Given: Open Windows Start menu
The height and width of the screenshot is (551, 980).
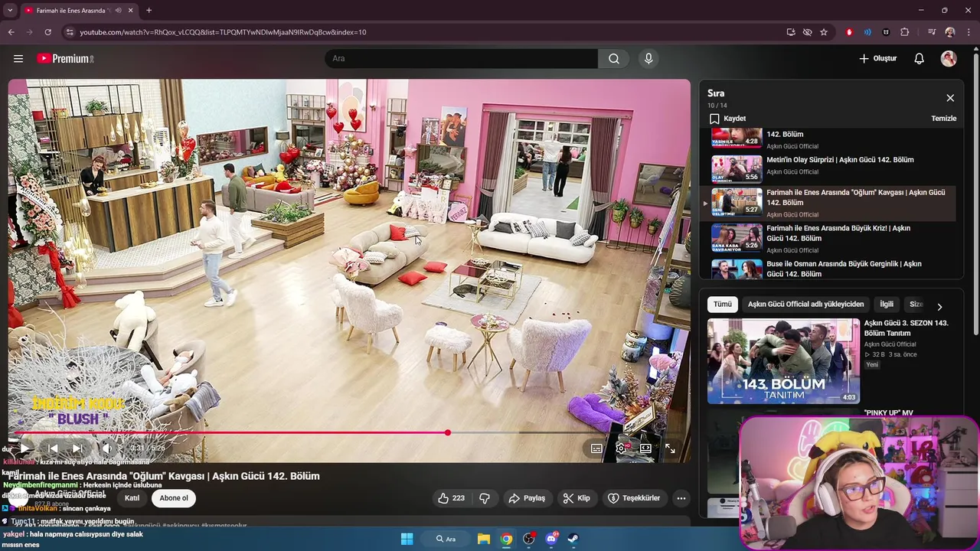Looking at the screenshot, I should [407, 539].
